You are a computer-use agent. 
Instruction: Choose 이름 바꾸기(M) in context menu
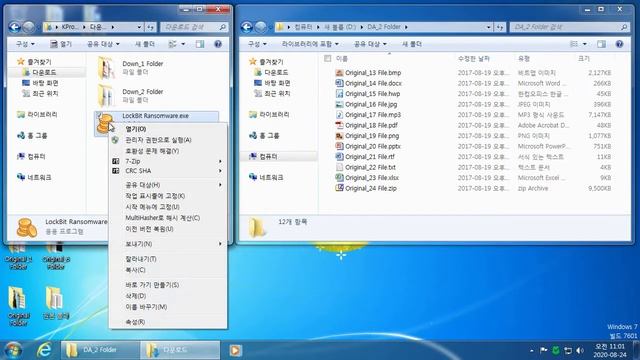coord(168,307)
